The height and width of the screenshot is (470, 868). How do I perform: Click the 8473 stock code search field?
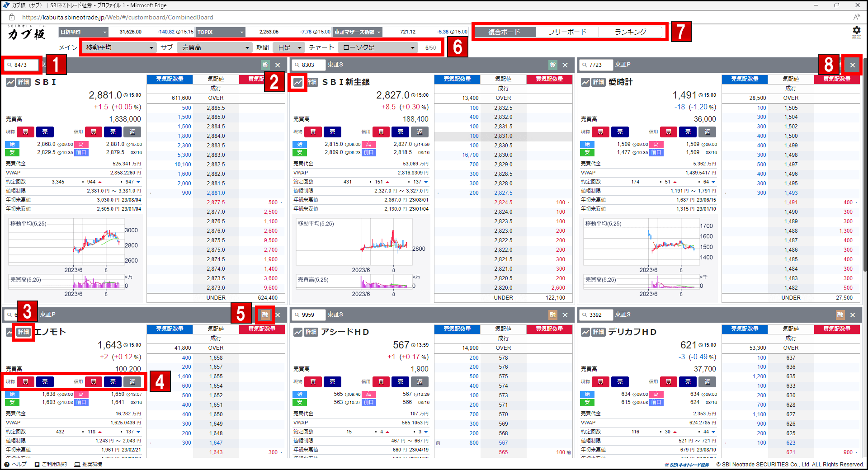(x=22, y=65)
